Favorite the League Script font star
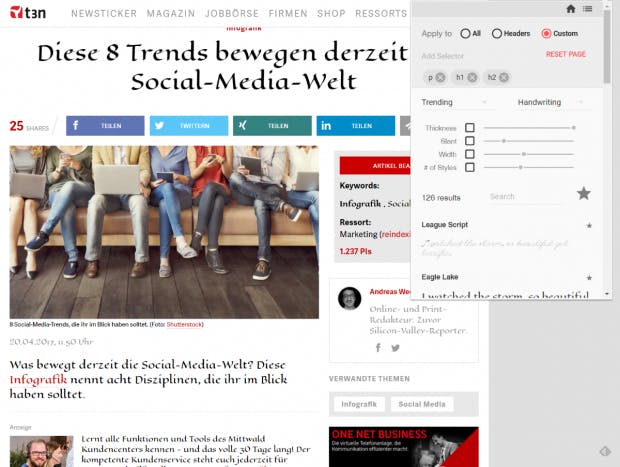Image resolution: width=620 pixels, height=467 pixels. [589, 226]
